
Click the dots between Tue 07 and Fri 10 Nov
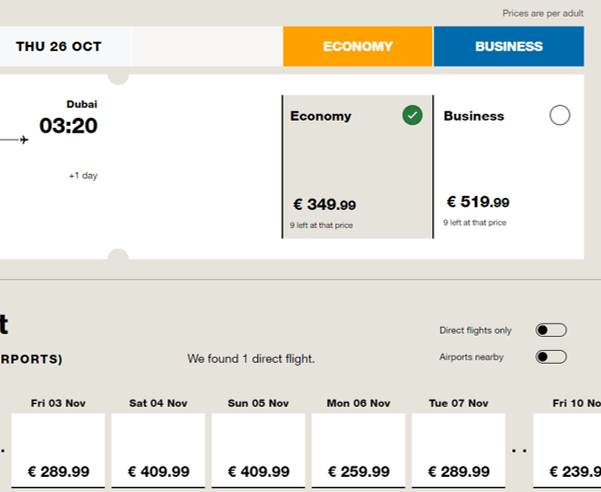pyautogui.click(x=519, y=450)
